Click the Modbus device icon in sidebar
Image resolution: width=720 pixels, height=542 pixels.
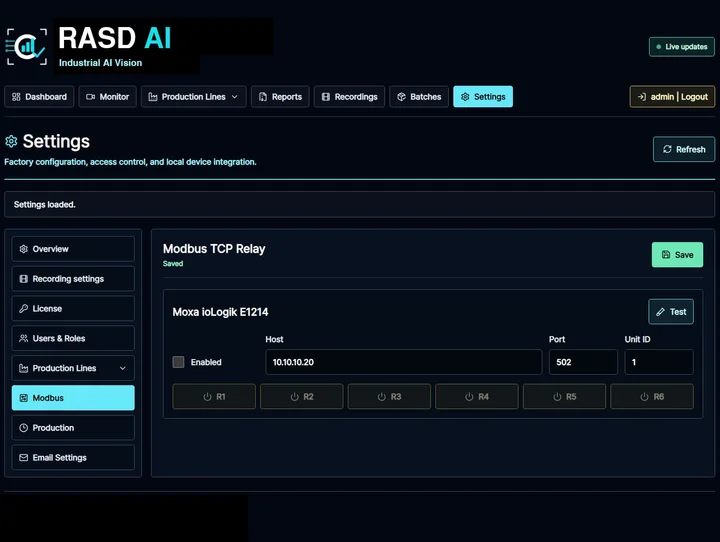[23, 398]
